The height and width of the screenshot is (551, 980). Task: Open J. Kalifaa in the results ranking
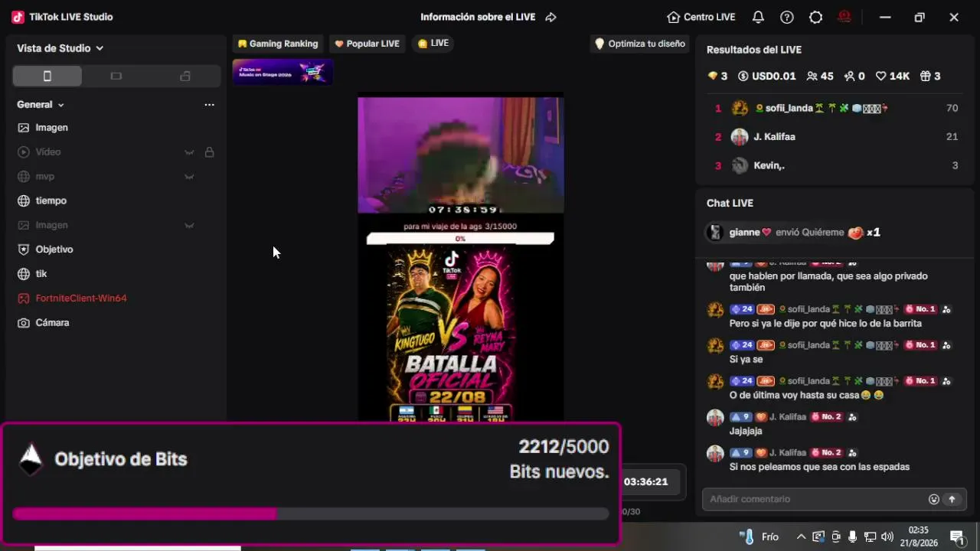(836, 137)
